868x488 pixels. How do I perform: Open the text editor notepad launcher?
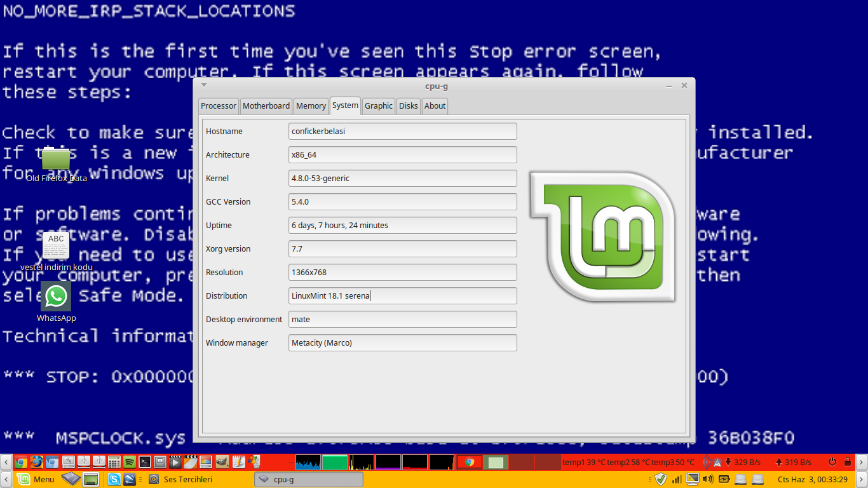(x=238, y=462)
